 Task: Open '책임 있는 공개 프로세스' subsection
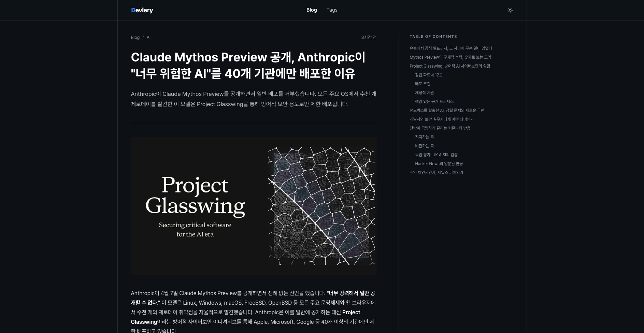(x=434, y=102)
